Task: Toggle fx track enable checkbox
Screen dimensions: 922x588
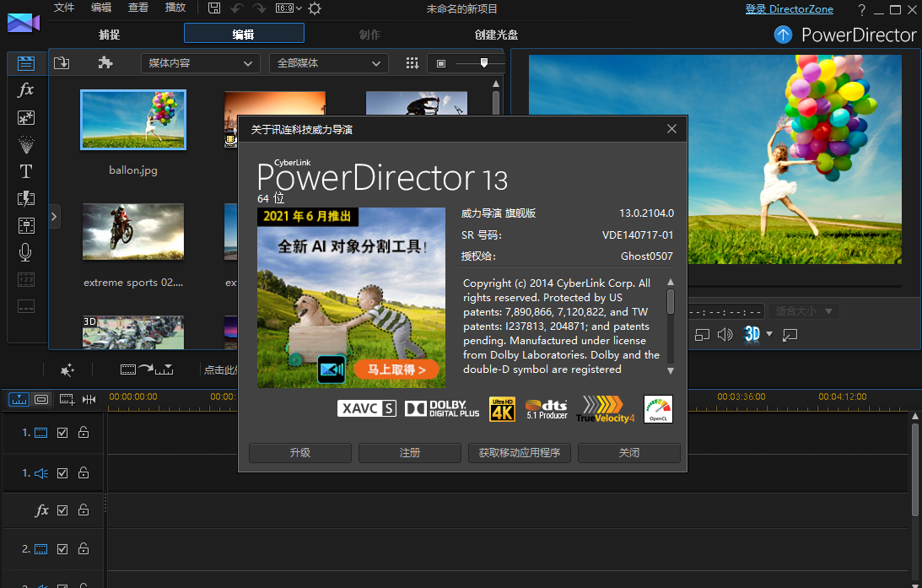Action: [x=62, y=510]
